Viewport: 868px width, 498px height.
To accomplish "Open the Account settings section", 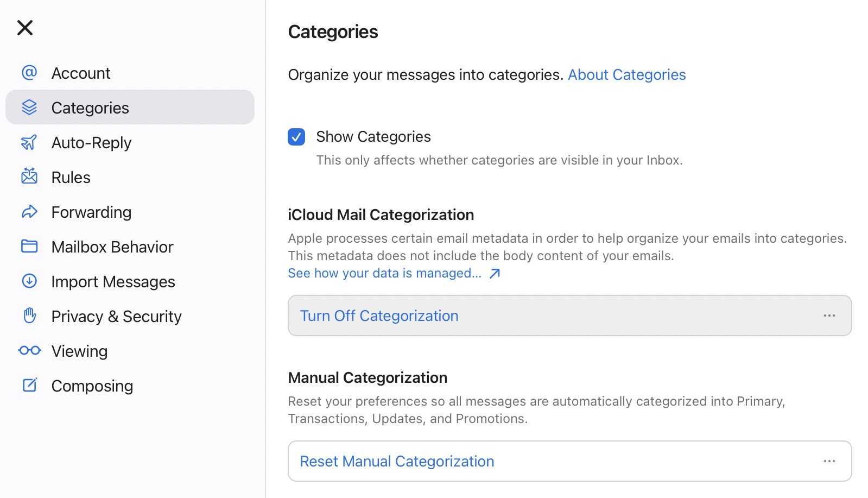I will (x=130, y=73).
